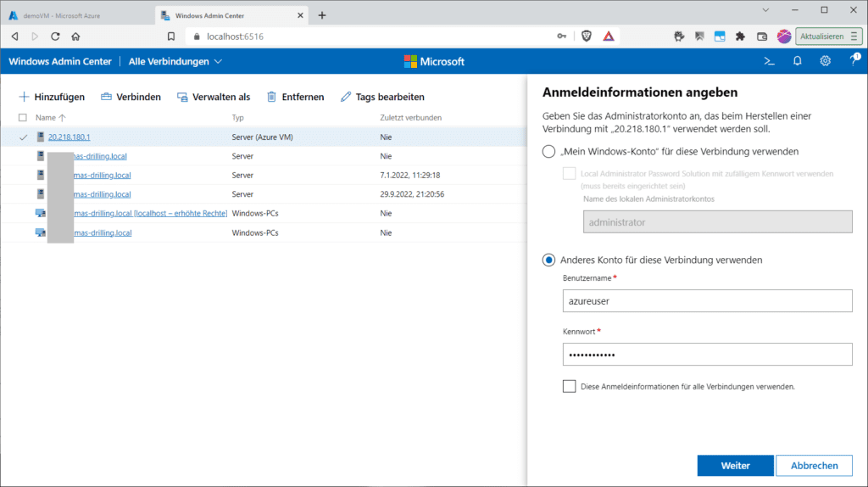Toggle the select-all checkbox in Name header
The height and width of the screenshot is (487, 868).
(x=23, y=117)
